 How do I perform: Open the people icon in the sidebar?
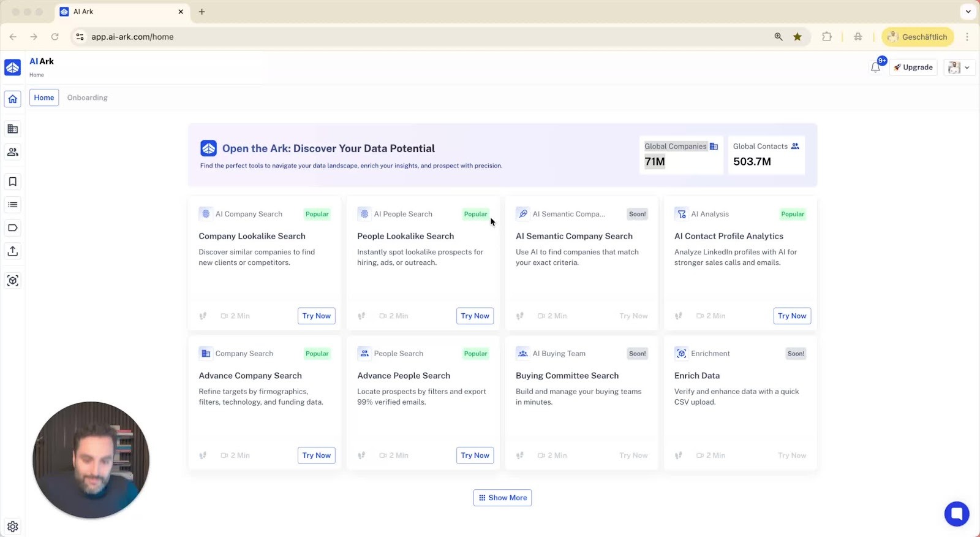(13, 152)
